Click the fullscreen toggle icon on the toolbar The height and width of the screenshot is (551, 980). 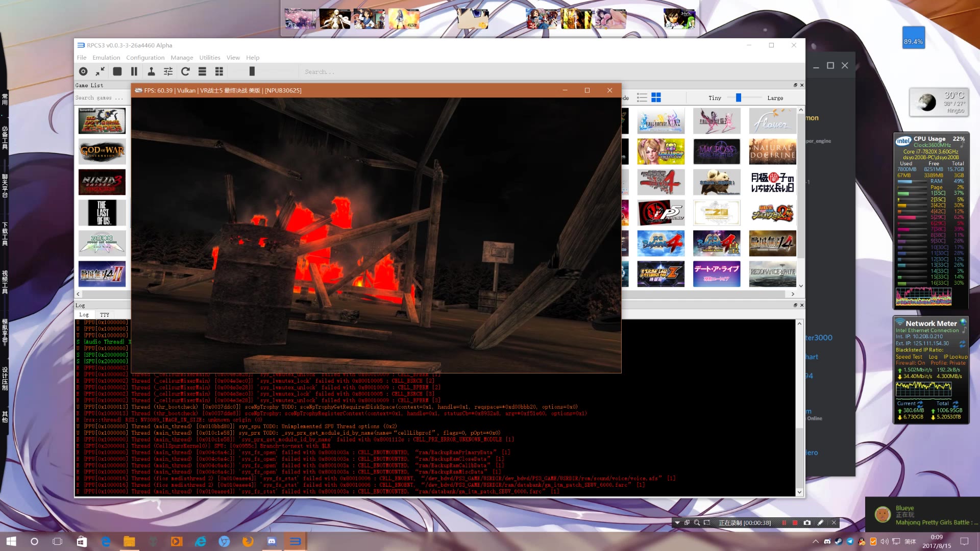tap(101, 71)
